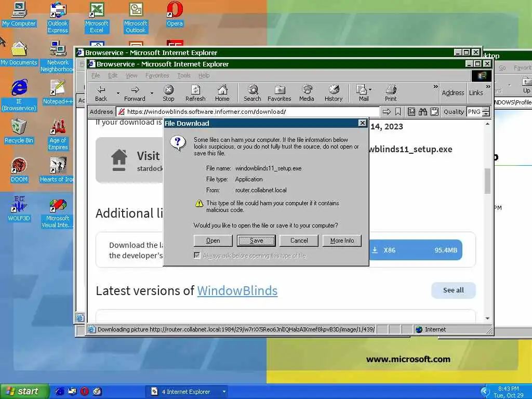Click the scrollbar down arrow
The image size is (532, 399).
tap(487, 318)
